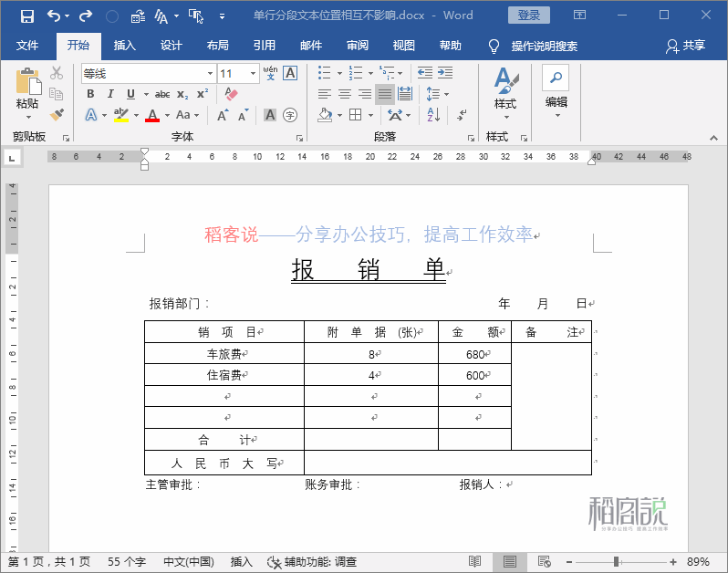Click the zoom slider handle
728x573 pixels.
[616, 562]
